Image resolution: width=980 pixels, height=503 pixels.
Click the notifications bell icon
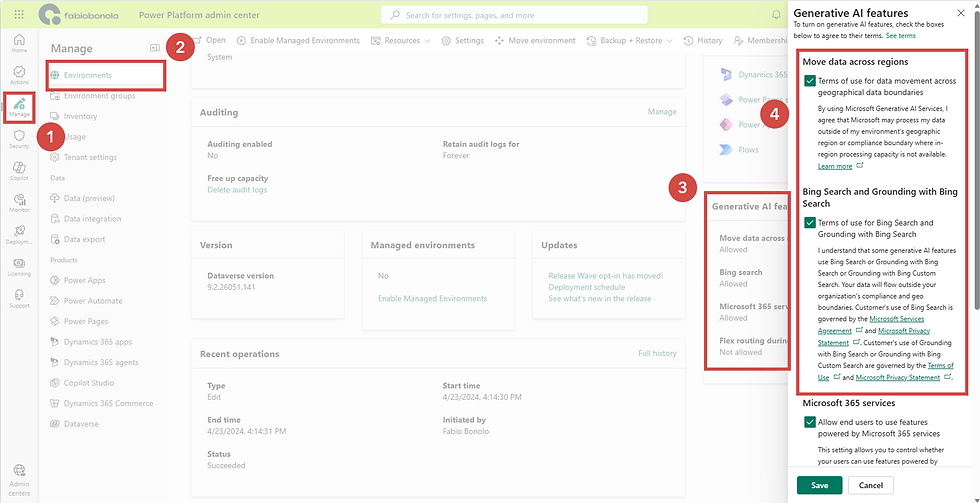pyautogui.click(x=777, y=14)
